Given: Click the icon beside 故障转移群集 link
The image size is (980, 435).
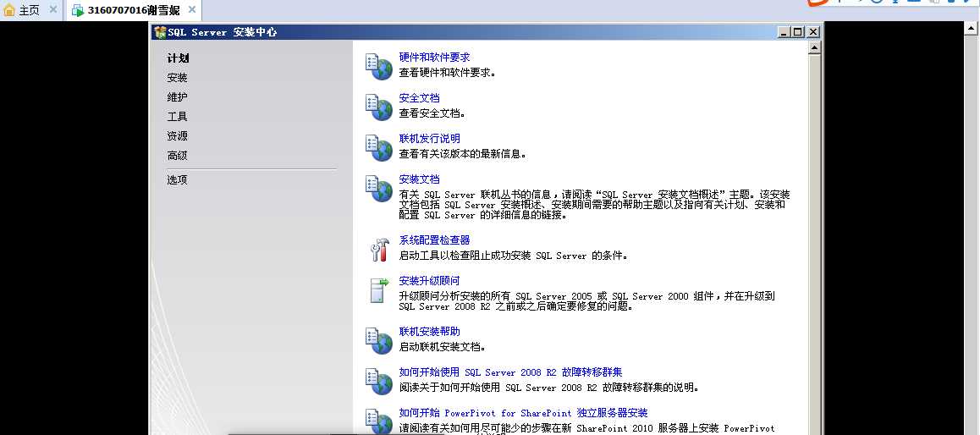Looking at the screenshot, I should [x=379, y=381].
